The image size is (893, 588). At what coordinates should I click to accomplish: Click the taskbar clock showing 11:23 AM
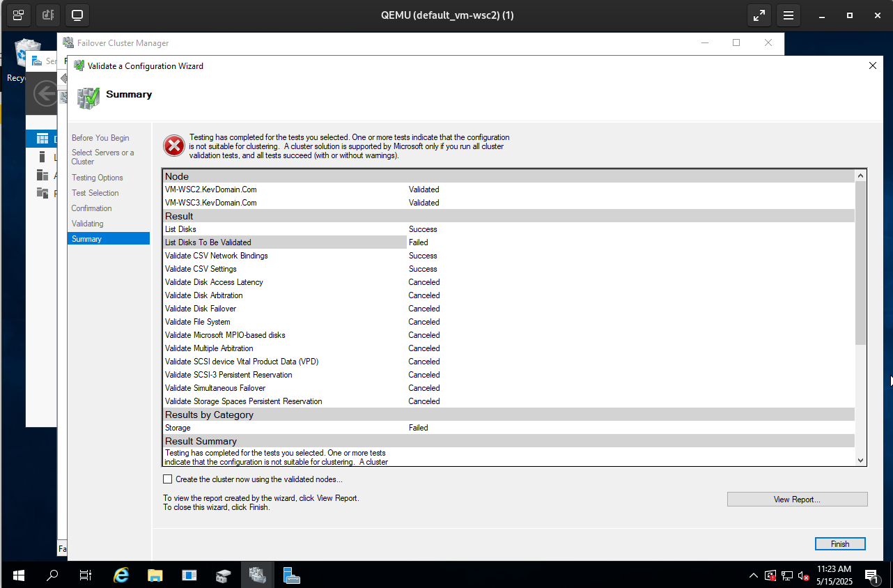pyautogui.click(x=834, y=575)
